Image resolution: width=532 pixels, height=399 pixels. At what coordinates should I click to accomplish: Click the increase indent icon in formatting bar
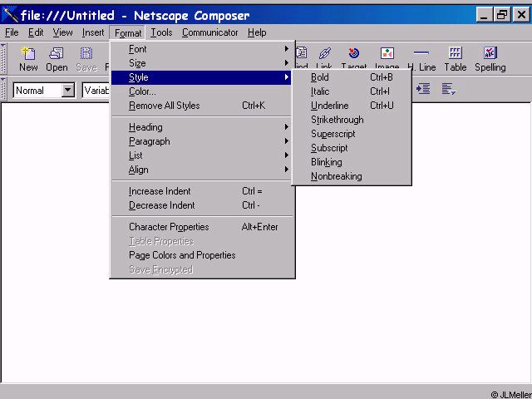(423, 89)
